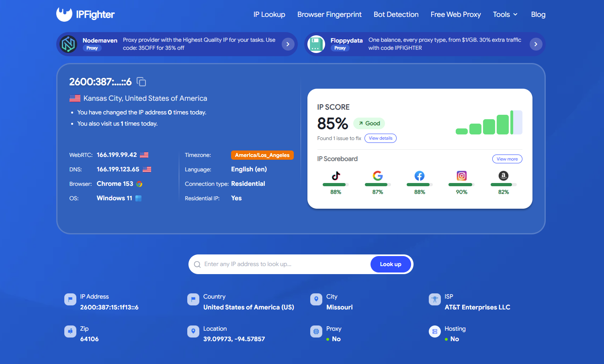604x364 pixels.
Task: Click the Good score badge
Action: point(369,123)
